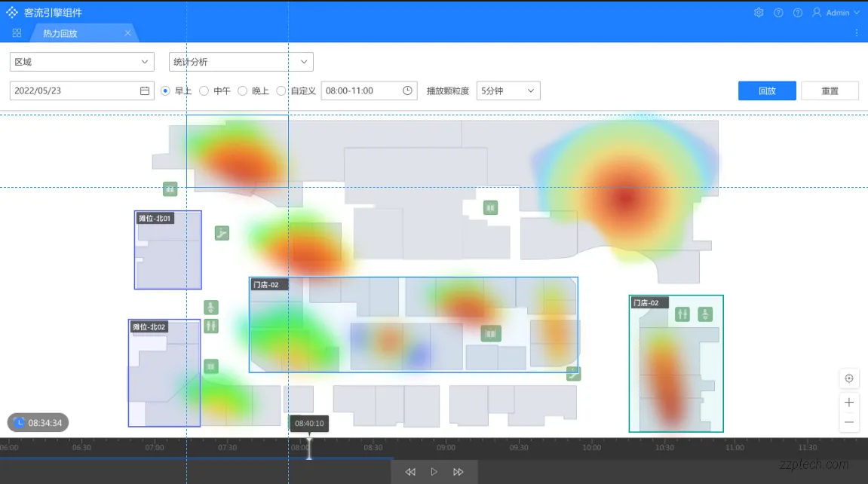Expand the 统计分析 dropdown
The height and width of the screenshot is (484, 868).
tap(241, 62)
